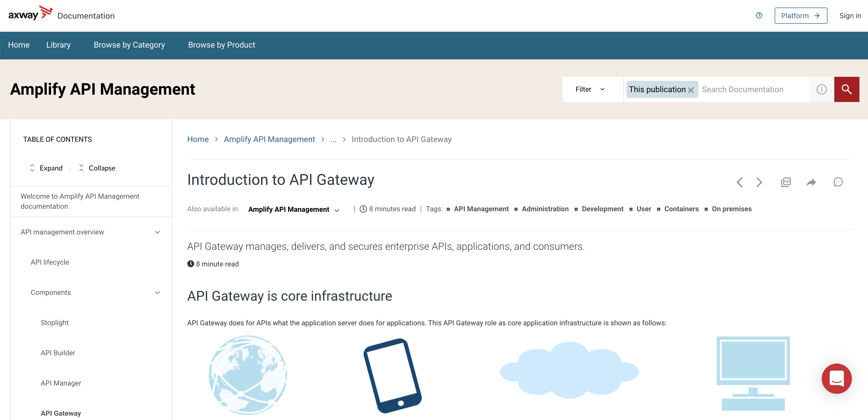868x420 pixels.
Task: Click the search info icon
Action: (821, 89)
